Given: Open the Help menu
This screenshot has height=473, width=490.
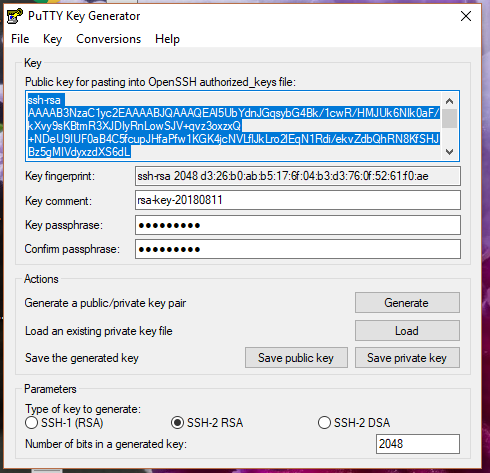Looking at the screenshot, I should (x=167, y=39).
